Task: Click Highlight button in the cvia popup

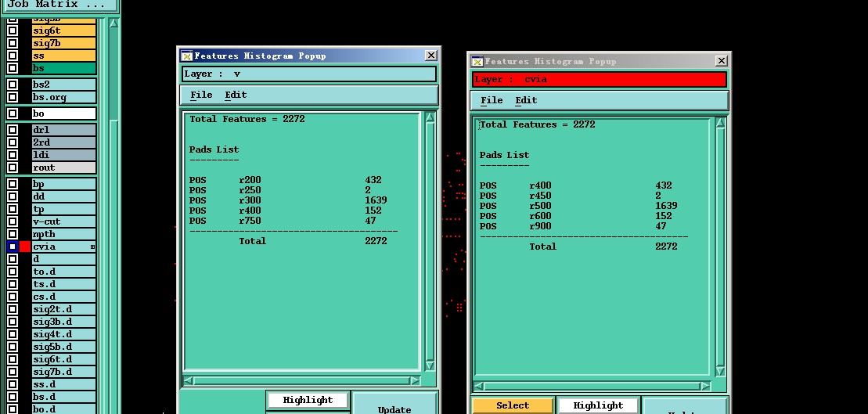Action: pyautogui.click(x=598, y=405)
